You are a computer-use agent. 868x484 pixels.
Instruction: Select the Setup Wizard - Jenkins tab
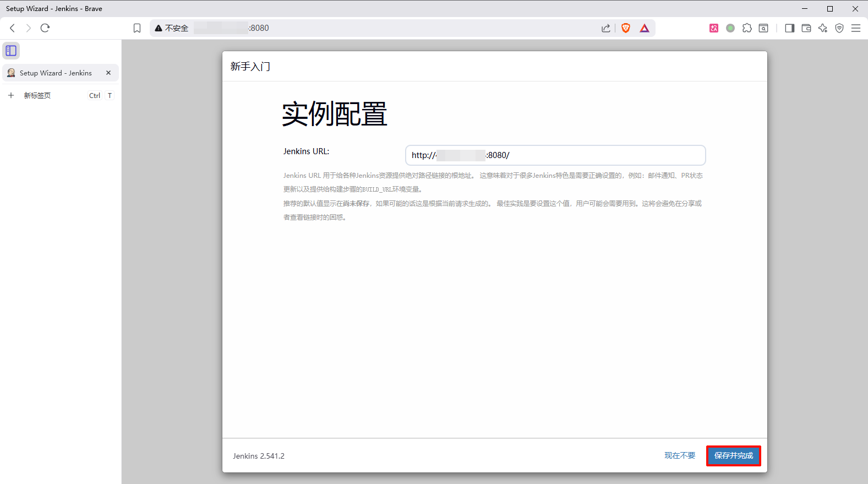coord(55,73)
